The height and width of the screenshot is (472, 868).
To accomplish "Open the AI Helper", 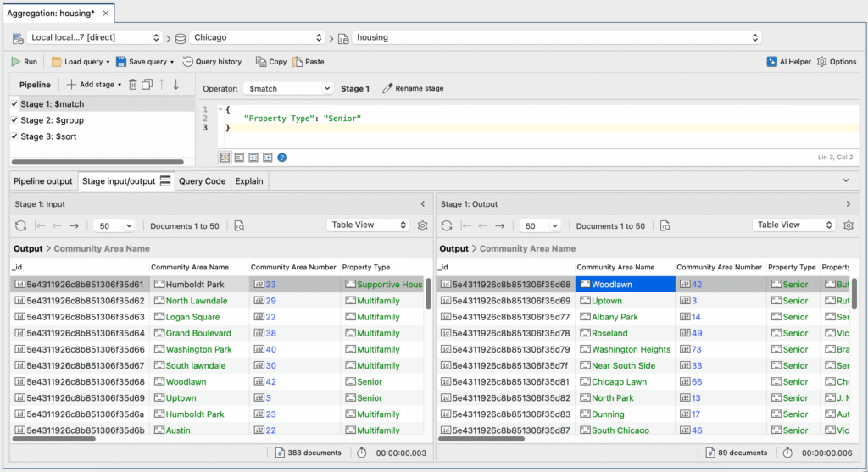I will [x=789, y=62].
